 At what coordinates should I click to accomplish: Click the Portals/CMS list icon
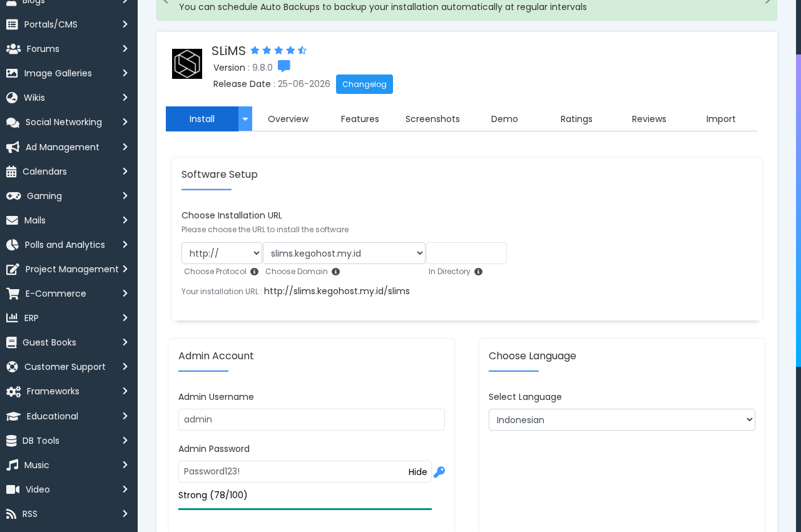(12, 24)
